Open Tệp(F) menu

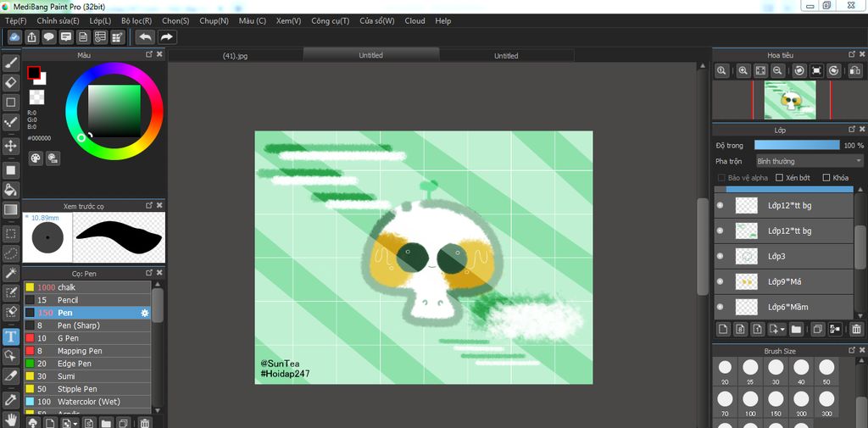coord(16,20)
